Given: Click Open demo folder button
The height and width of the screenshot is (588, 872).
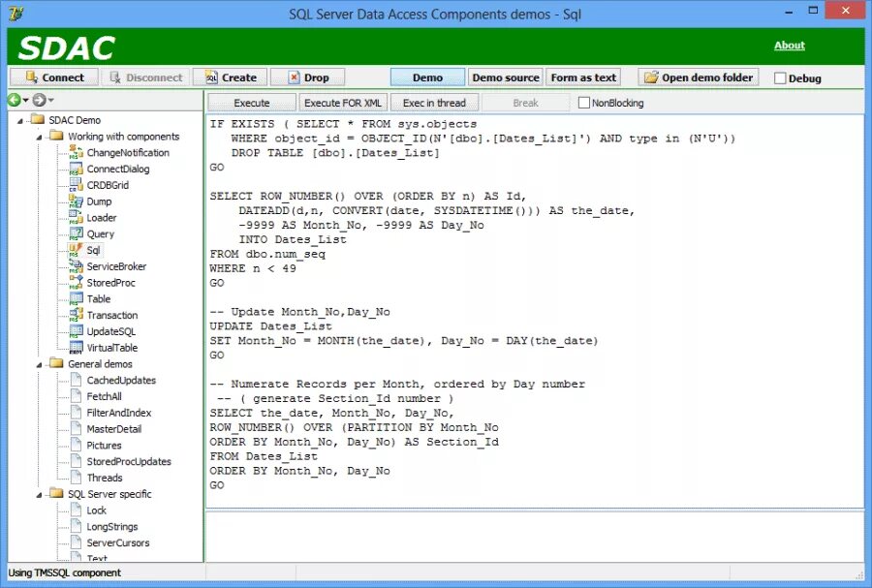Looking at the screenshot, I should point(699,77).
